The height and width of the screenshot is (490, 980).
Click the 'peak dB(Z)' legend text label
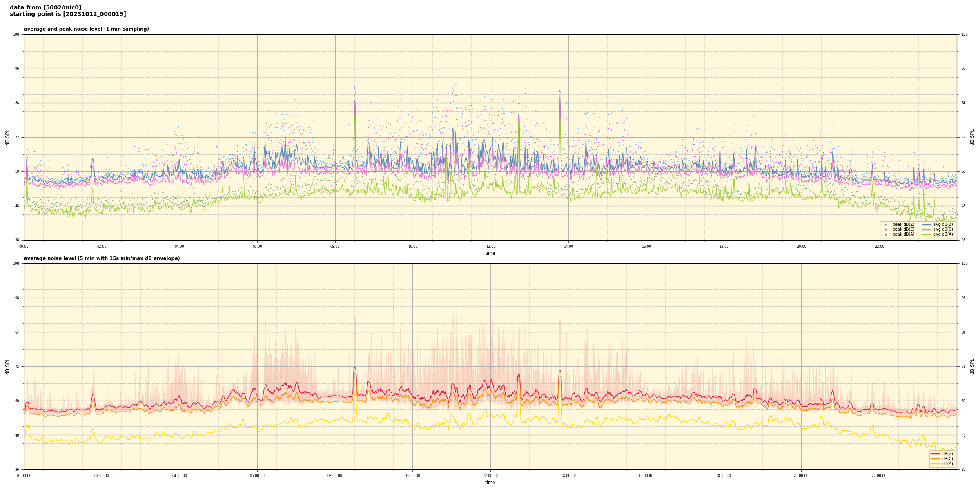[903, 225]
